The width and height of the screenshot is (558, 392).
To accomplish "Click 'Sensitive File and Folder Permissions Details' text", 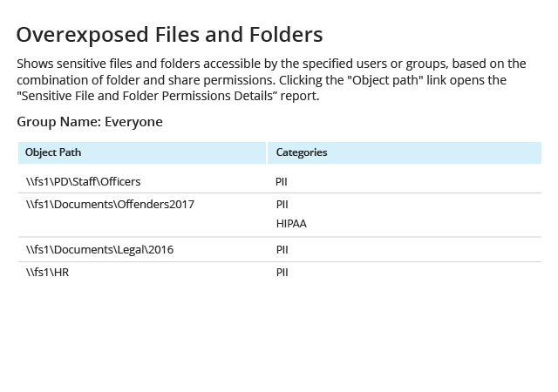I will point(146,96).
